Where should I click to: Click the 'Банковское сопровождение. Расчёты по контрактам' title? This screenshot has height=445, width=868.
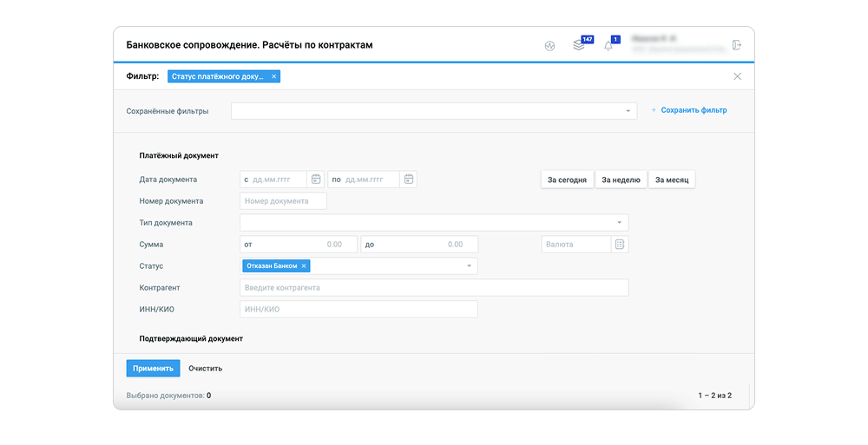point(249,45)
